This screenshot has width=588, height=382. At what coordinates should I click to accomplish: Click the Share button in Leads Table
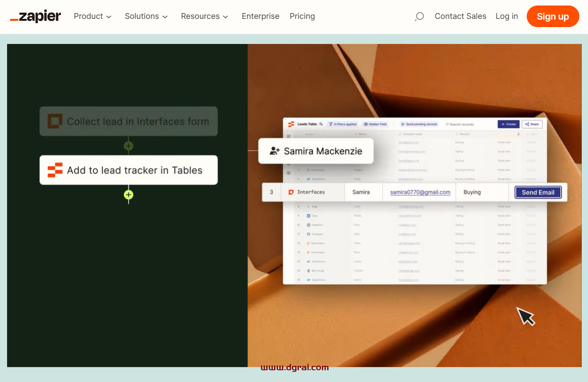532,124
